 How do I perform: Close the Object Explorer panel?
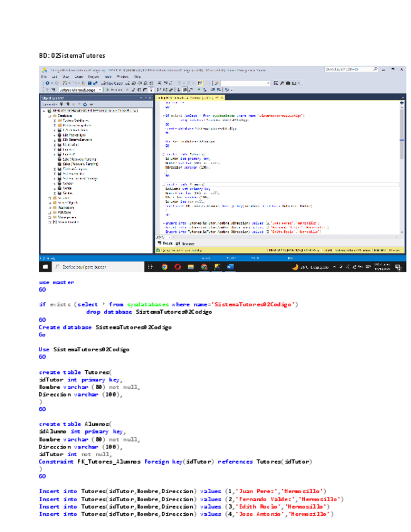(149, 98)
